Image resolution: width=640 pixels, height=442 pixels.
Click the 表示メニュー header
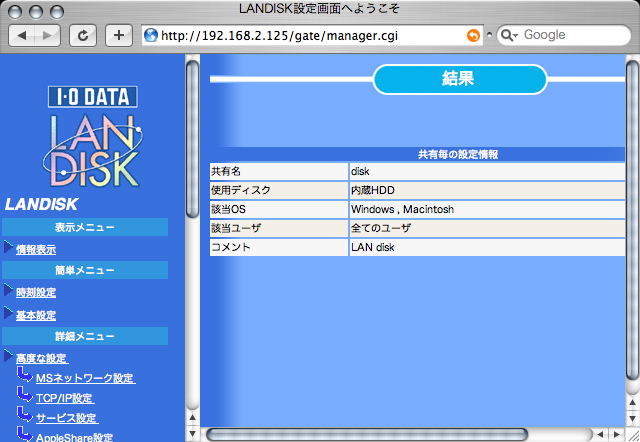coord(85,227)
